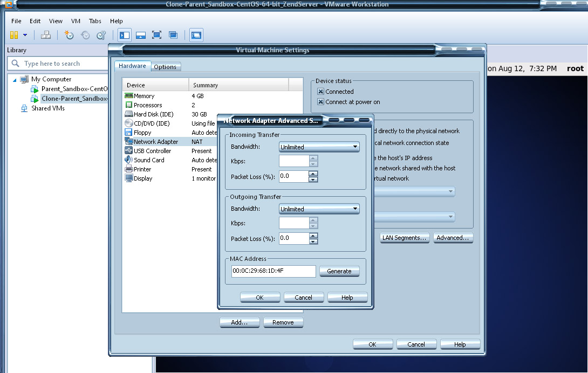Click the send Ctrl+Alt+Del toolbar icon
The width and height of the screenshot is (588, 373).
[46, 35]
